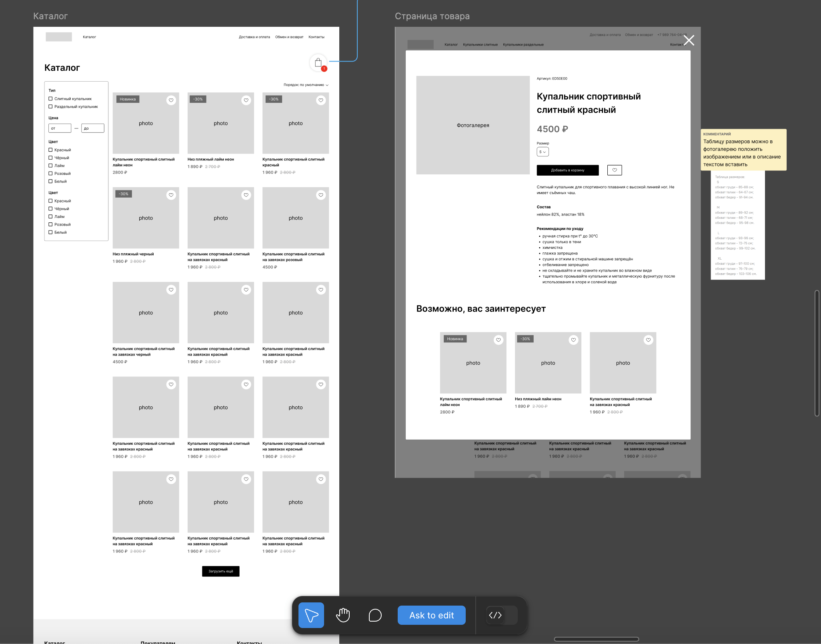Click the Добавить в корзину button
This screenshot has height=644, width=821.
[x=567, y=170]
